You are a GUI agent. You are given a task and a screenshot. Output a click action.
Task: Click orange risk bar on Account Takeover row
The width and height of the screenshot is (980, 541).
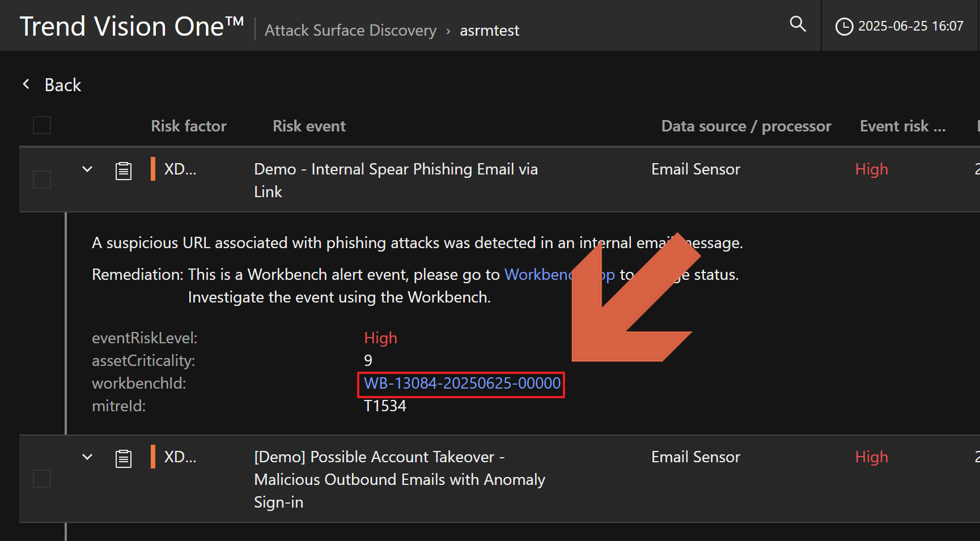point(153,457)
